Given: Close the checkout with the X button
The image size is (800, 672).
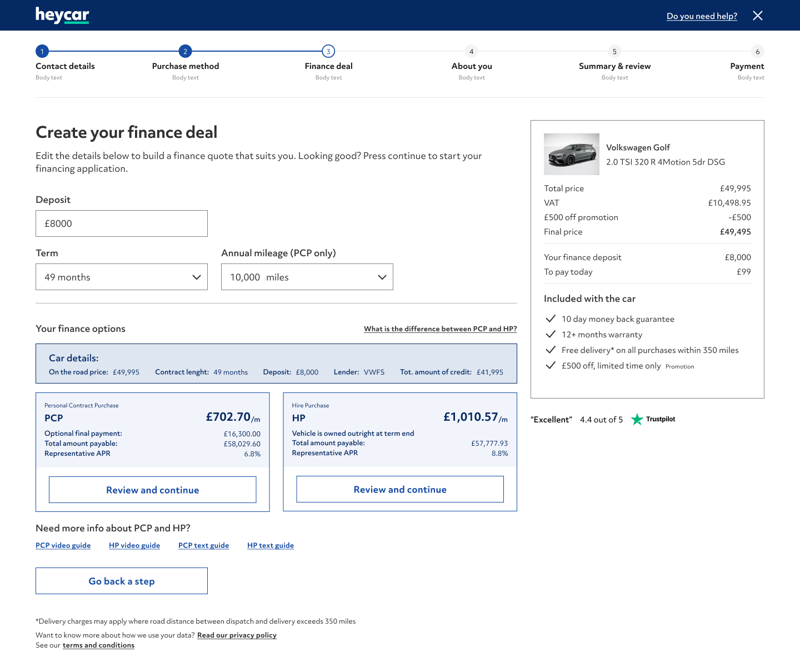Looking at the screenshot, I should pos(758,16).
